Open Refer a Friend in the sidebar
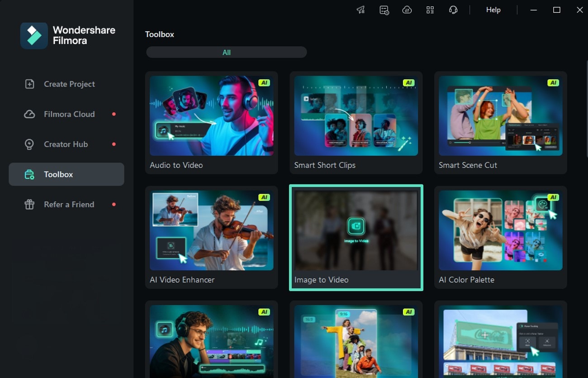This screenshot has height=378, width=588. (66, 205)
